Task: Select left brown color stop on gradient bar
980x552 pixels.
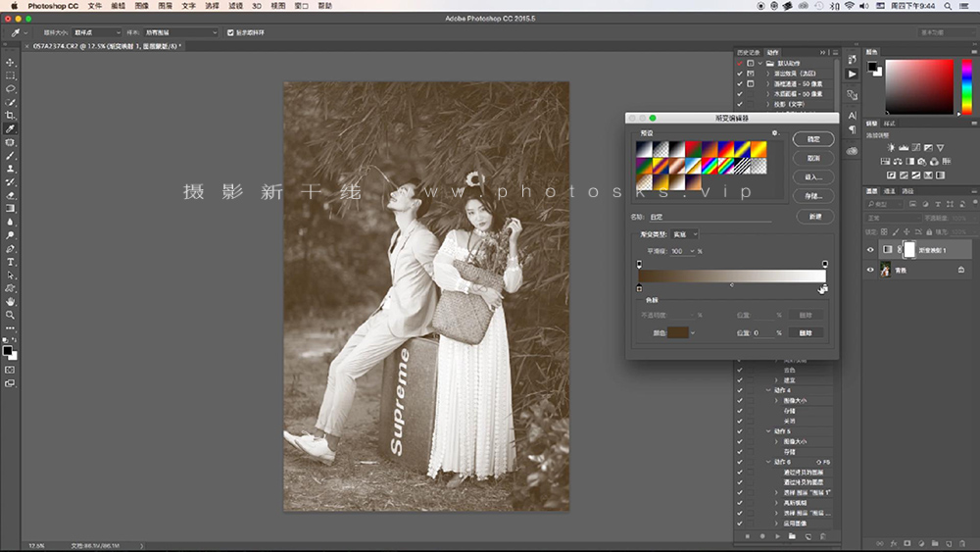Action: tap(639, 288)
